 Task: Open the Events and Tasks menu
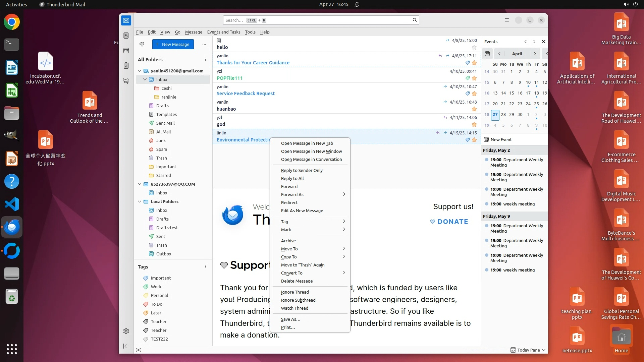click(223, 32)
